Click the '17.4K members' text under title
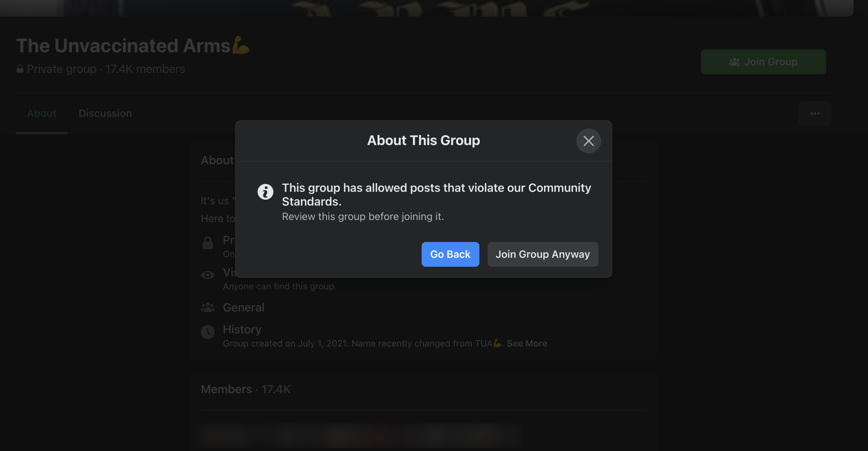This screenshot has width=868, height=451. (x=145, y=69)
